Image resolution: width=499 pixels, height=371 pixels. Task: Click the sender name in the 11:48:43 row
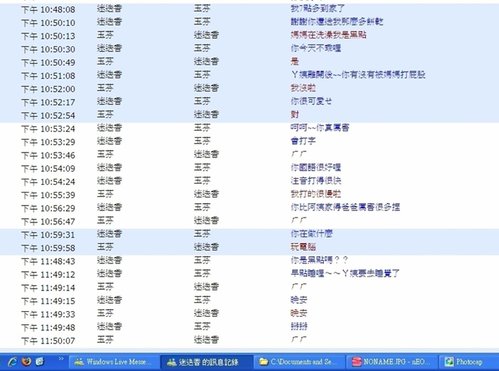[109, 260]
